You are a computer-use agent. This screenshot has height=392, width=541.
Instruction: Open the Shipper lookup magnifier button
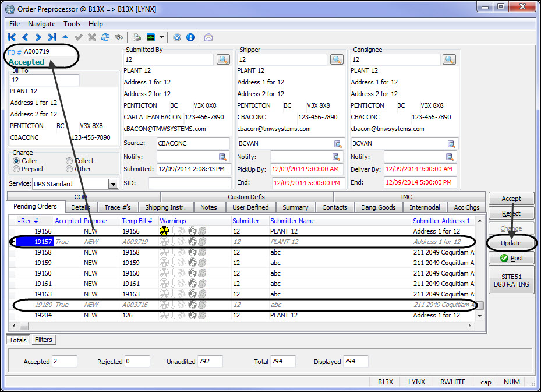(337, 59)
